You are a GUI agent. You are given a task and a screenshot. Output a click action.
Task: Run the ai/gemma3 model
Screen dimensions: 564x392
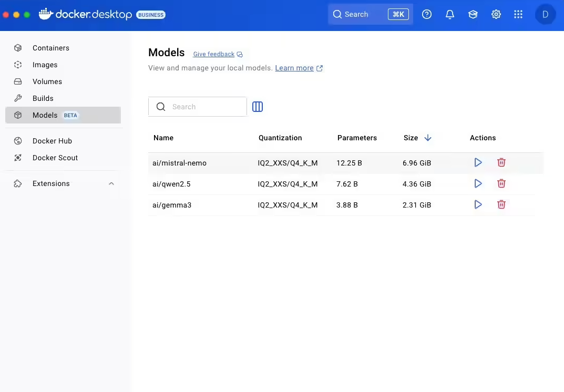point(478,204)
